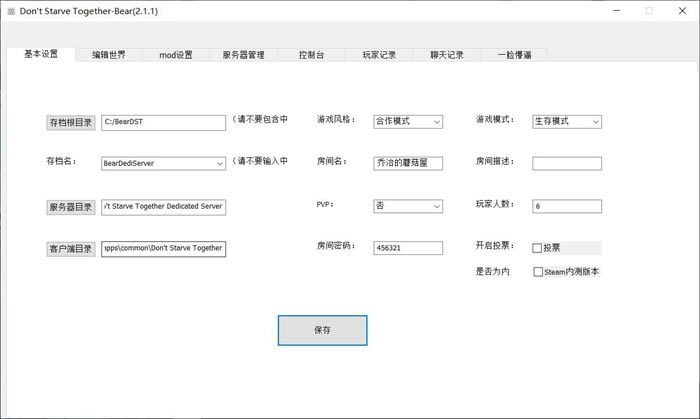Open the 一脸懵逼 tab
This screenshot has width=700, height=419.
[x=514, y=55]
